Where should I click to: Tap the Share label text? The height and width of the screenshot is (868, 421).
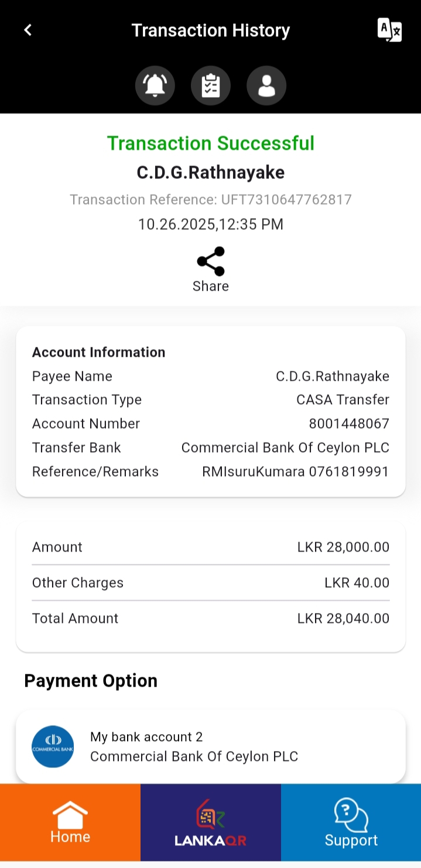(211, 286)
